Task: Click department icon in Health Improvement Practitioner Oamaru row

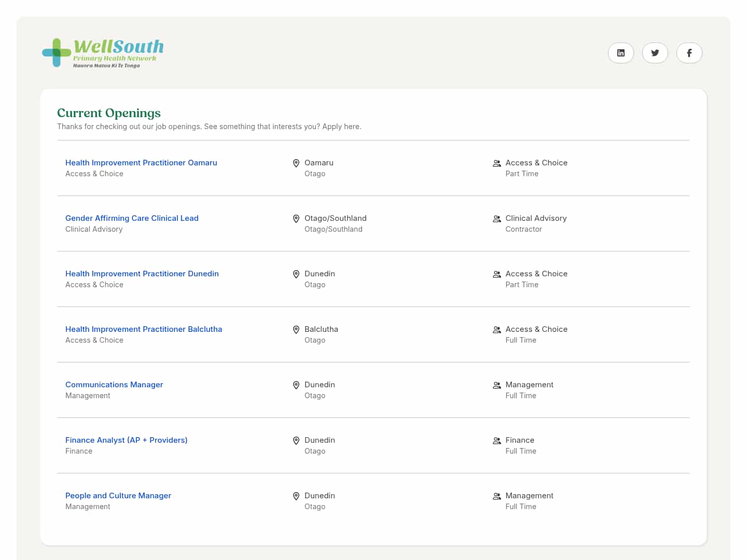Action: [497, 163]
